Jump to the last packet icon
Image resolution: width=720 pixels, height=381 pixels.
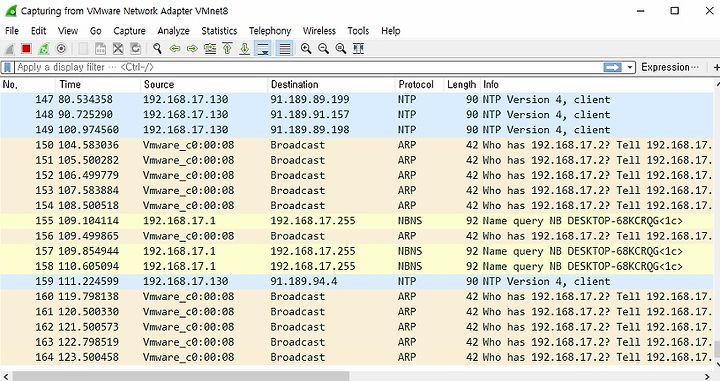click(245, 48)
